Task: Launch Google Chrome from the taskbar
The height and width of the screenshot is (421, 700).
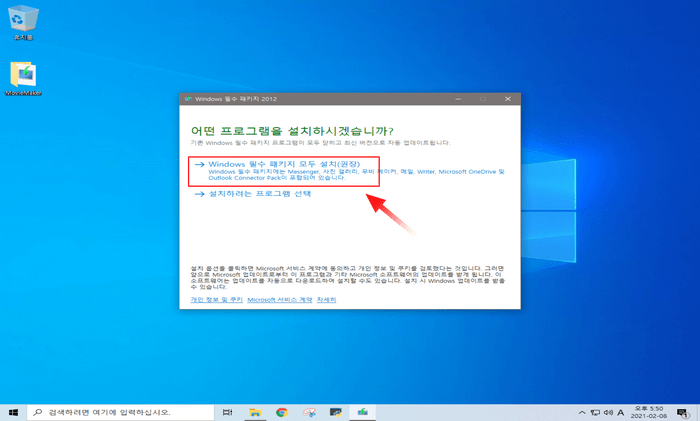Action: click(282, 413)
